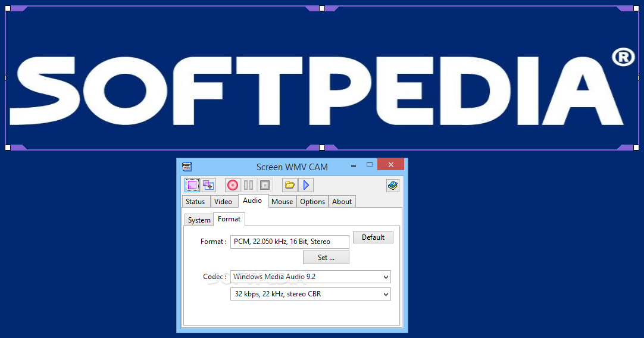Click the "Codec :" label
This screenshot has width=644, height=338.
[x=215, y=277]
